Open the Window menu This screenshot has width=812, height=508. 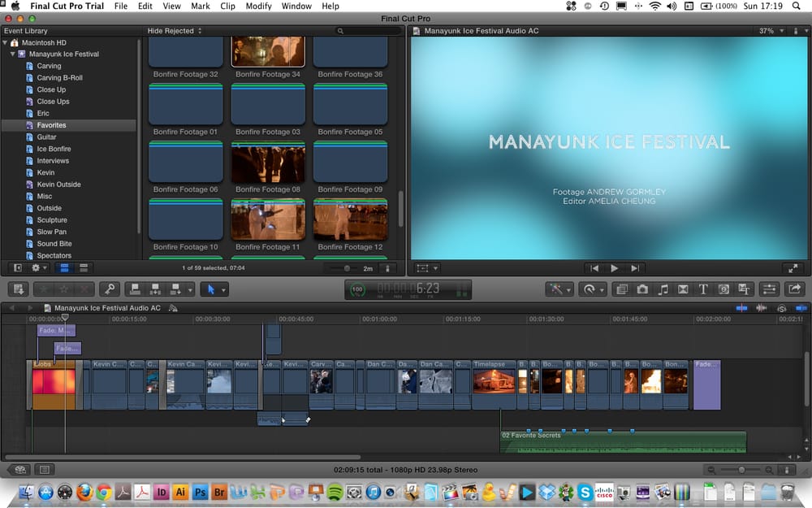(x=296, y=7)
